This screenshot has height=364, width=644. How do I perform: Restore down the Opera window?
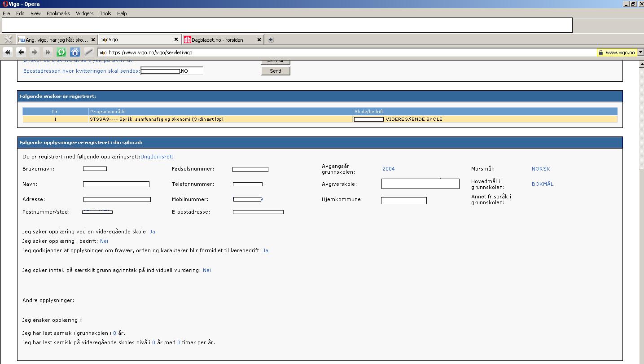click(633, 4)
